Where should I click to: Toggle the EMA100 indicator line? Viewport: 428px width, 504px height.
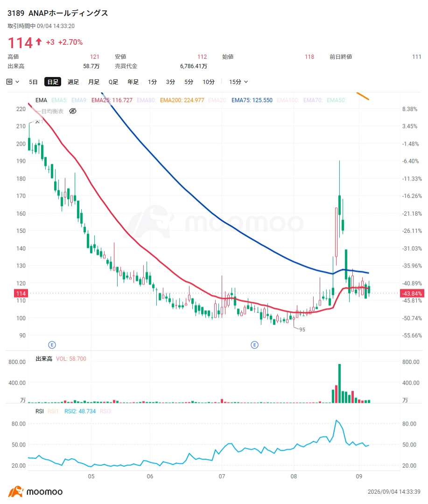(x=288, y=100)
